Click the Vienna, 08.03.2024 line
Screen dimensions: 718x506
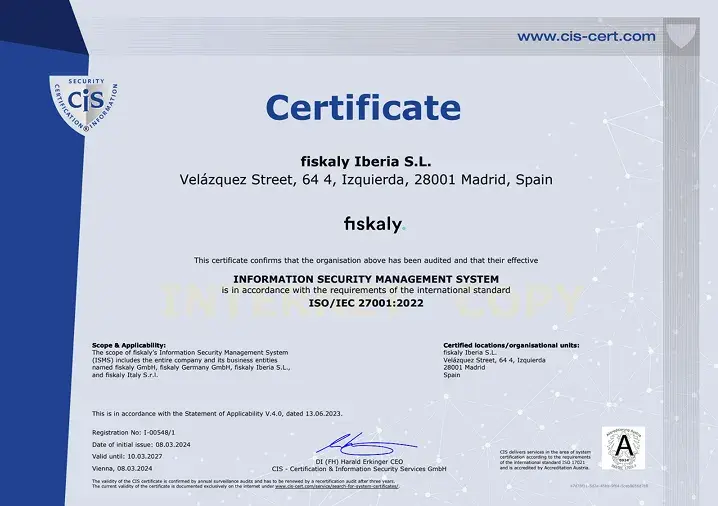pos(122,468)
